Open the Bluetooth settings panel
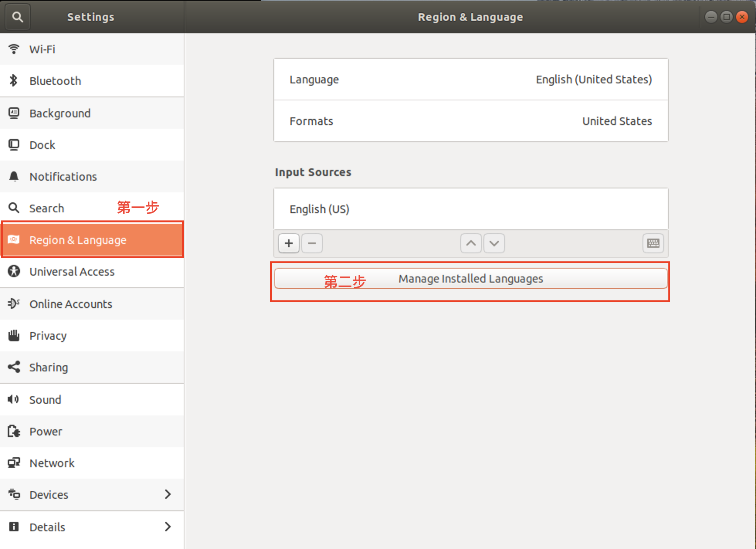The width and height of the screenshot is (756, 549). (92, 81)
